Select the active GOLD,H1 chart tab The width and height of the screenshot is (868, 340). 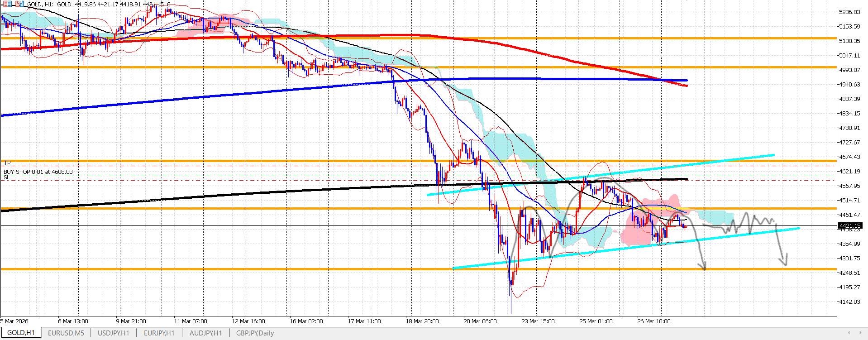pyautogui.click(x=21, y=333)
